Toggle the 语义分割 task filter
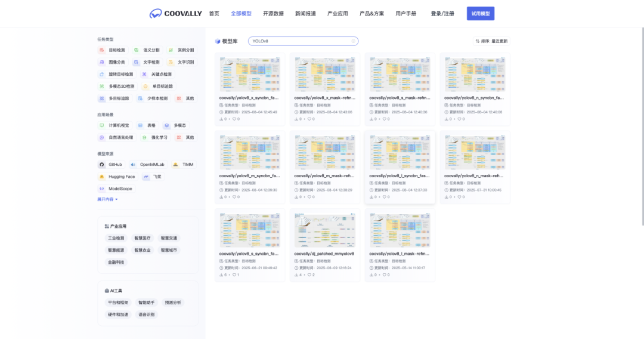 coord(147,50)
